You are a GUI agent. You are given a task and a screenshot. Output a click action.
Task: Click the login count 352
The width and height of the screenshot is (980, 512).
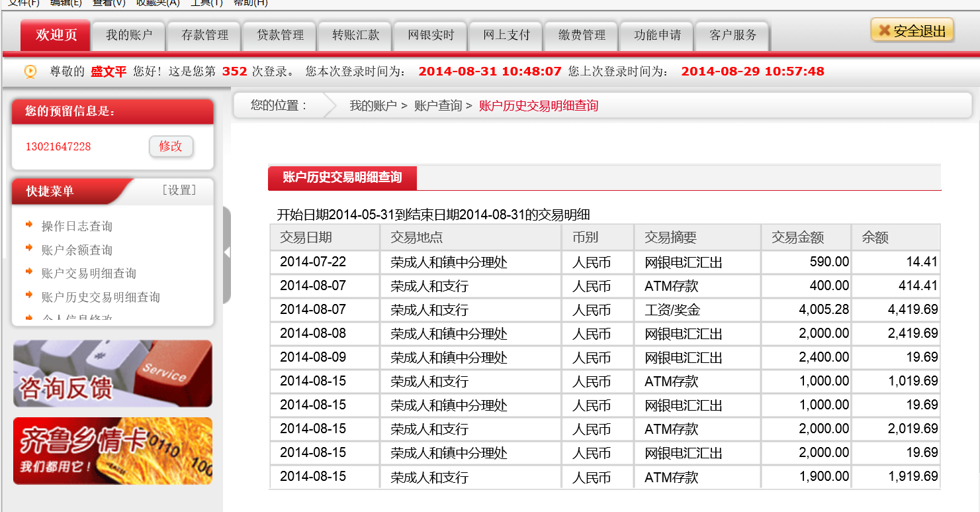click(234, 72)
